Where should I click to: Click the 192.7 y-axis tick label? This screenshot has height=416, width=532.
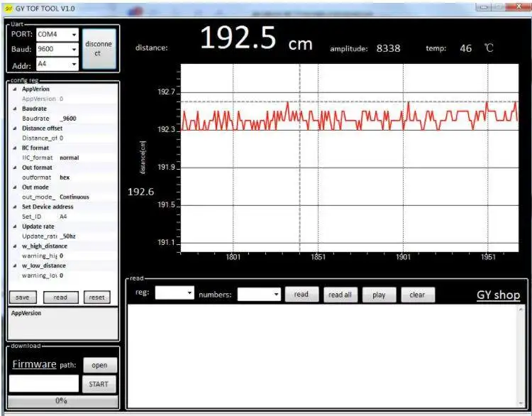click(x=166, y=92)
